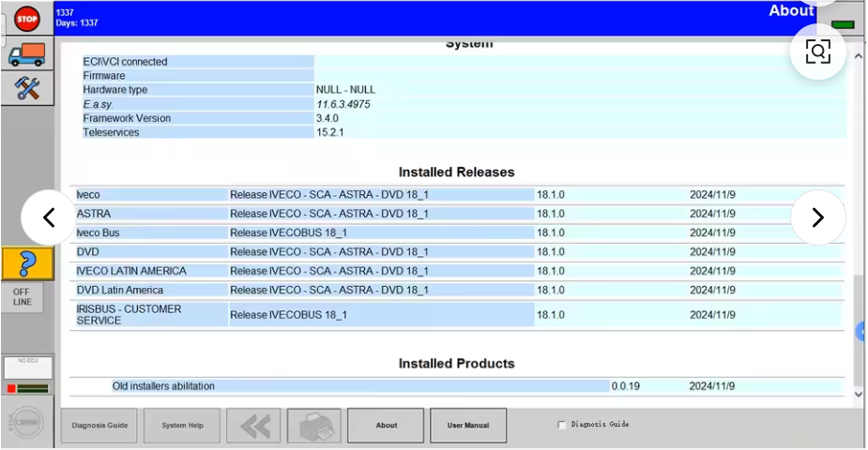Click the printer icon button
Screen dimensions: 868x450
pyautogui.click(x=313, y=426)
